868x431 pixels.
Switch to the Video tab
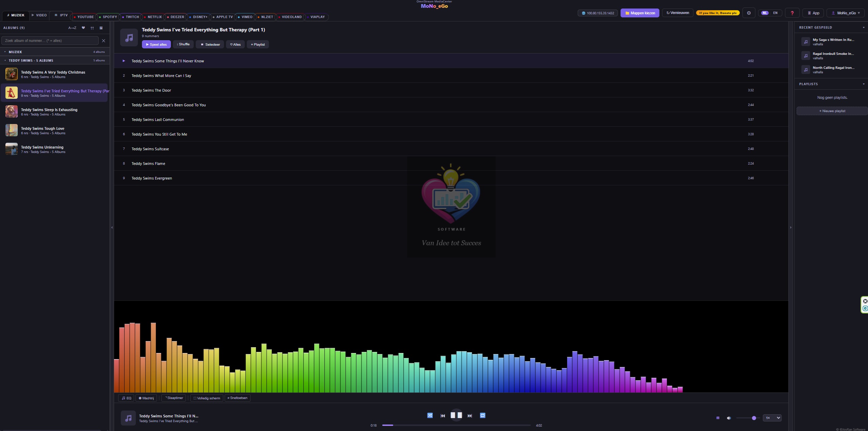[39, 15]
